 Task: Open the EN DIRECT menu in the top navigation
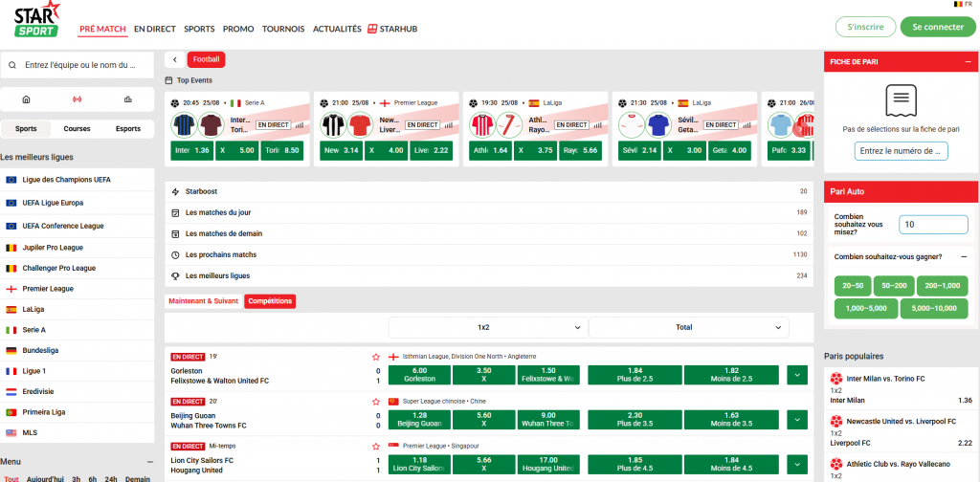point(154,29)
